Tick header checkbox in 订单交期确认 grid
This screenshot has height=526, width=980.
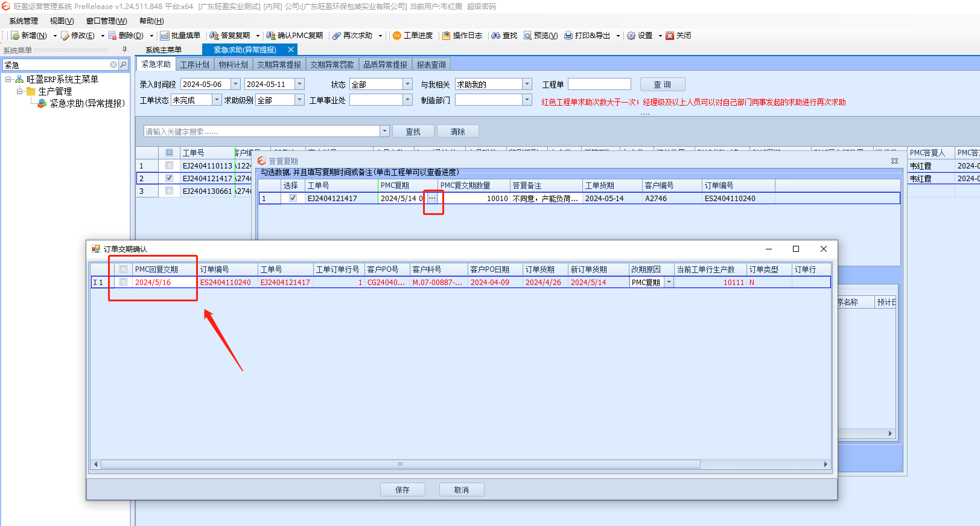click(x=124, y=269)
